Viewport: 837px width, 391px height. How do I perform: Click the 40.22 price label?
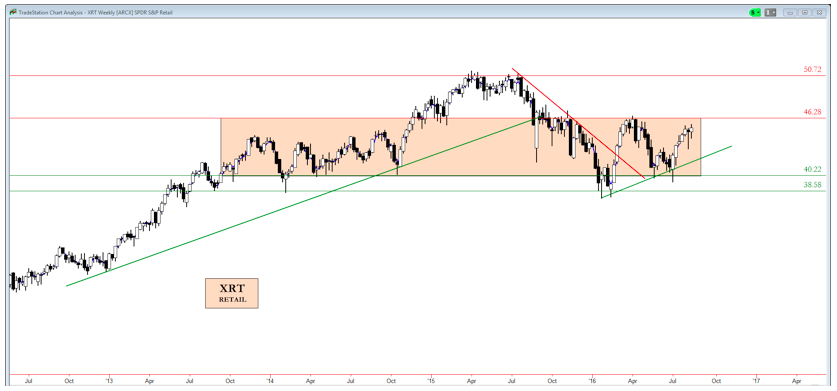[x=812, y=169]
